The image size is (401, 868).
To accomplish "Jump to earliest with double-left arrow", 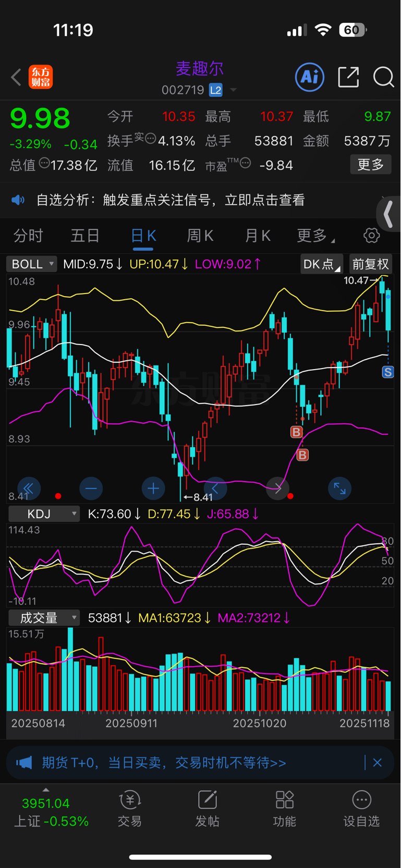I will [x=29, y=488].
